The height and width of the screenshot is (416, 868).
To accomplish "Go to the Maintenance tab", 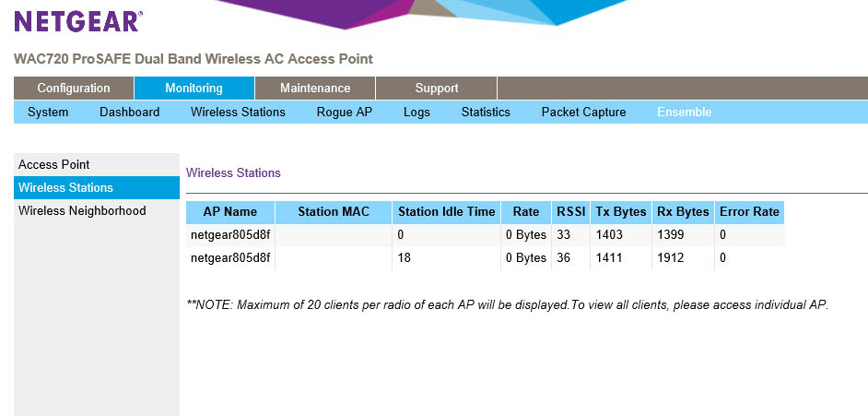I will (x=315, y=88).
